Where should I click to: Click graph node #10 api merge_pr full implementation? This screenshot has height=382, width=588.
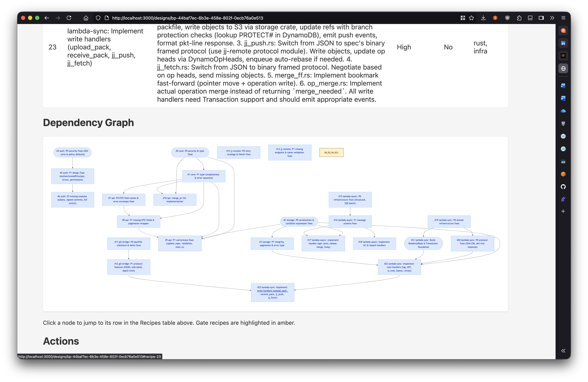(x=175, y=200)
